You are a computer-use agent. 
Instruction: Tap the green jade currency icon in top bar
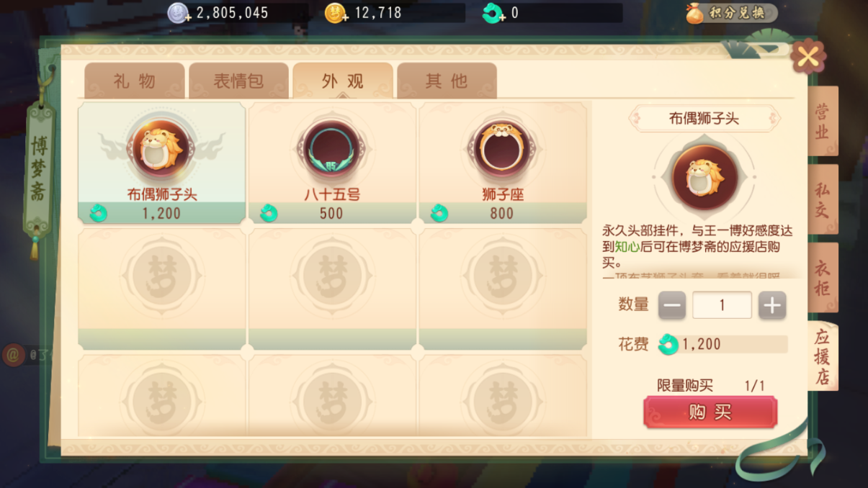coord(493,13)
